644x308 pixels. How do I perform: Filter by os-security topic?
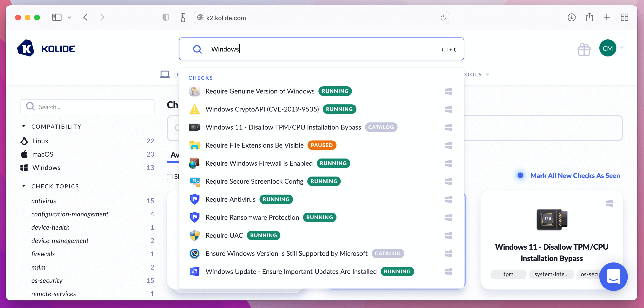[47, 280]
